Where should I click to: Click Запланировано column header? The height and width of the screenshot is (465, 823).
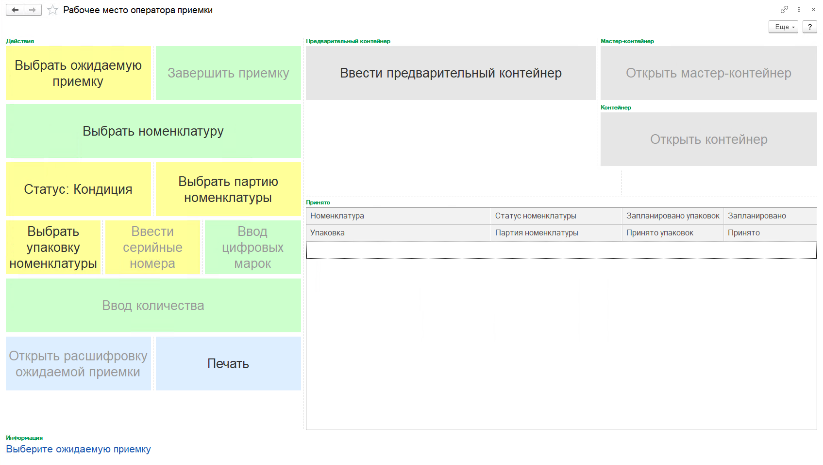(770, 216)
